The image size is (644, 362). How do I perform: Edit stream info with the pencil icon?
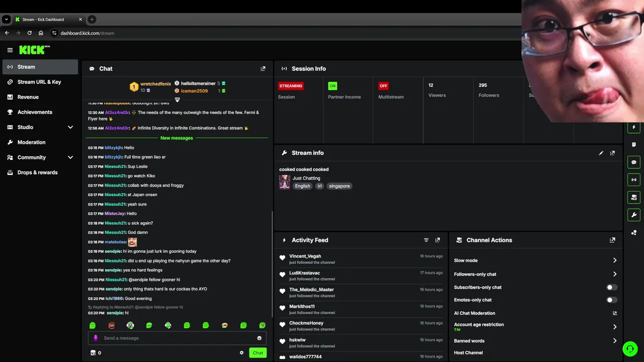(601, 153)
